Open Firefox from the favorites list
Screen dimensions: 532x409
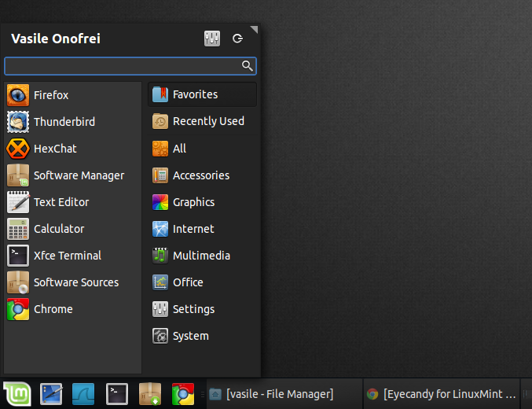pyautogui.click(x=72, y=95)
